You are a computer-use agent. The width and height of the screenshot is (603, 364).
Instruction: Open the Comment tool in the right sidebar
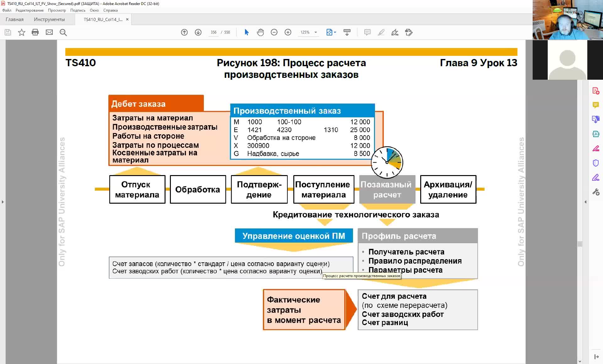[x=596, y=105]
